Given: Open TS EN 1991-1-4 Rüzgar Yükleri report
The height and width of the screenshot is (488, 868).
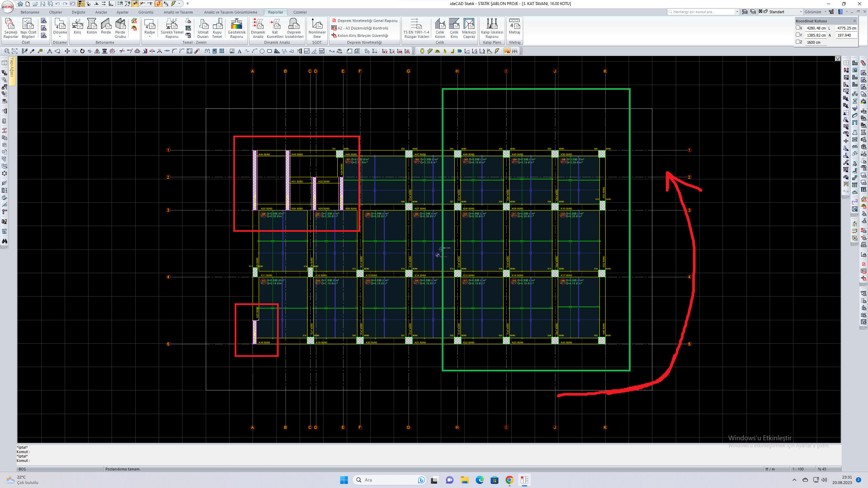Looking at the screenshot, I should (416, 28).
